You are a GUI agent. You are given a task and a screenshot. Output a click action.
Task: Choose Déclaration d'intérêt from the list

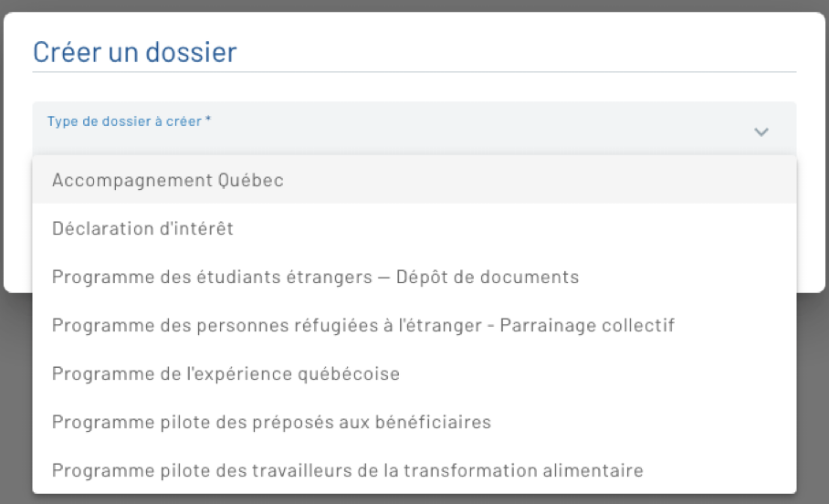143,228
